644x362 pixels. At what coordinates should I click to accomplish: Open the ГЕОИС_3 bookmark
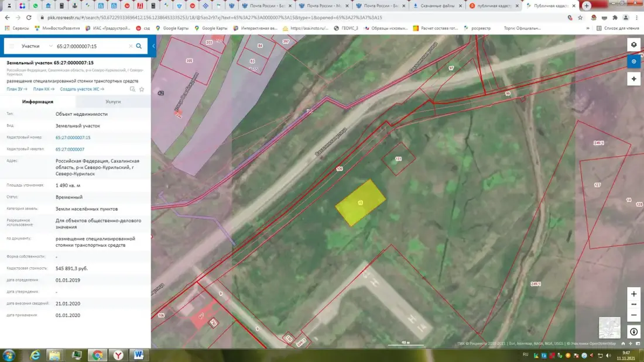[346, 28]
